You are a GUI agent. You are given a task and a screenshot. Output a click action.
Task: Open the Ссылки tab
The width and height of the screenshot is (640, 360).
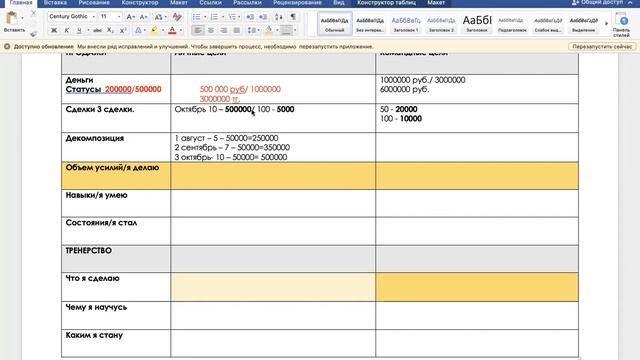tap(210, 2)
